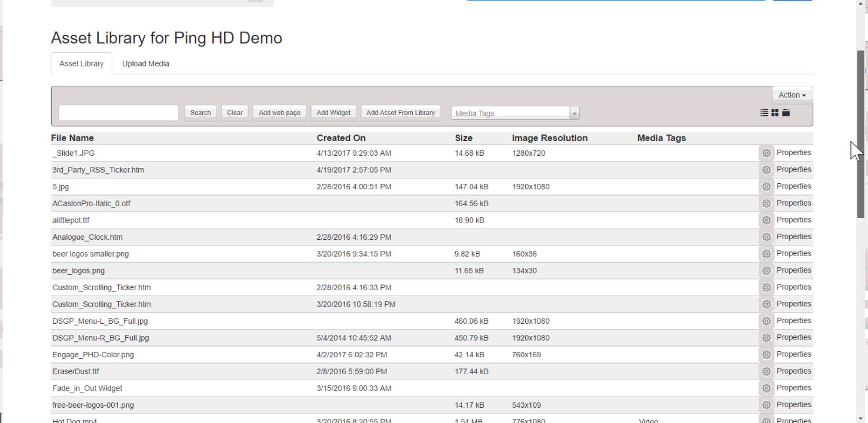
Task: Click the Add Widget button
Action: (333, 113)
